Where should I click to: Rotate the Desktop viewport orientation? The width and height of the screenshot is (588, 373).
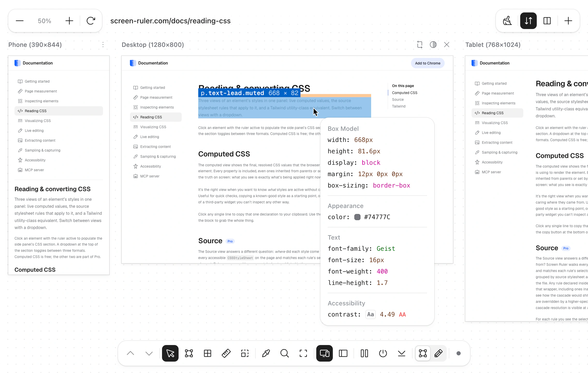420,45
